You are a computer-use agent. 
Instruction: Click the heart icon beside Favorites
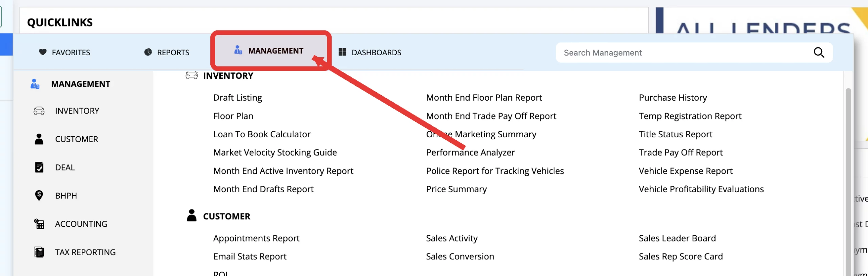click(43, 52)
